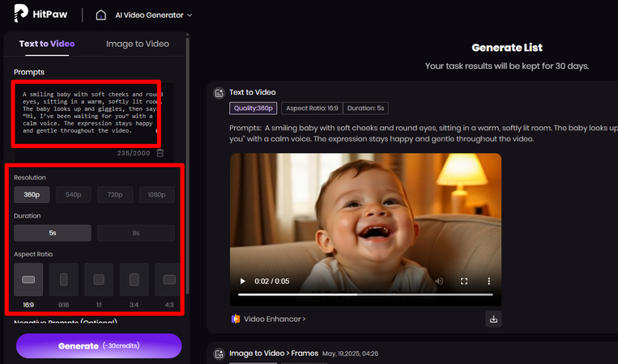Select 540p resolution

(x=74, y=194)
